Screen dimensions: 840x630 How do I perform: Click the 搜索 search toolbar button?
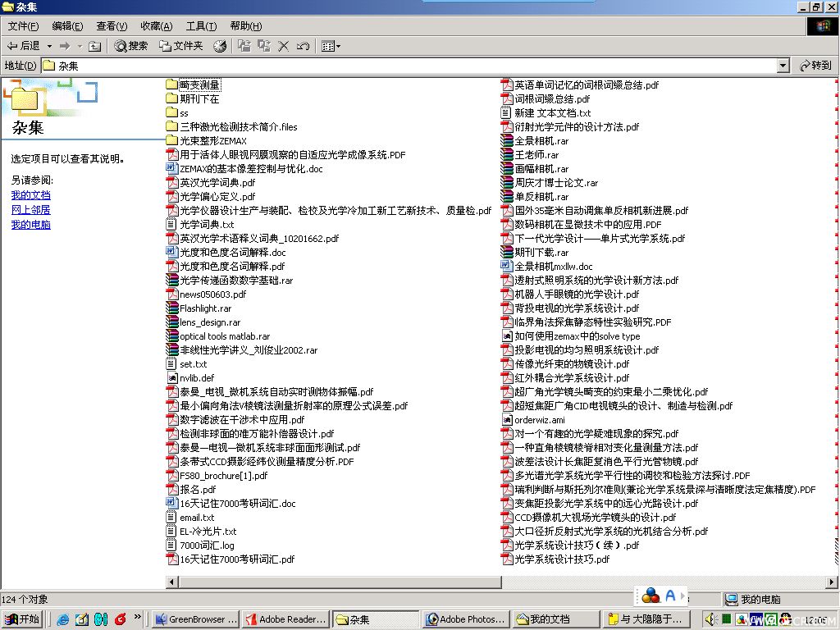pyautogui.click(x=130, y=46)
